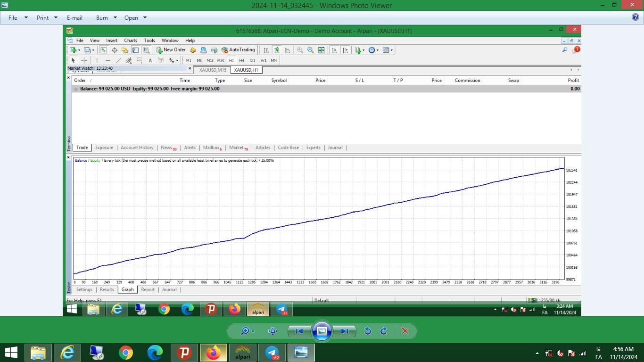This screenshot has width=644, height=362.
Task: Open the Charts menu in MetaTrader
Action: tap(131, 41)
